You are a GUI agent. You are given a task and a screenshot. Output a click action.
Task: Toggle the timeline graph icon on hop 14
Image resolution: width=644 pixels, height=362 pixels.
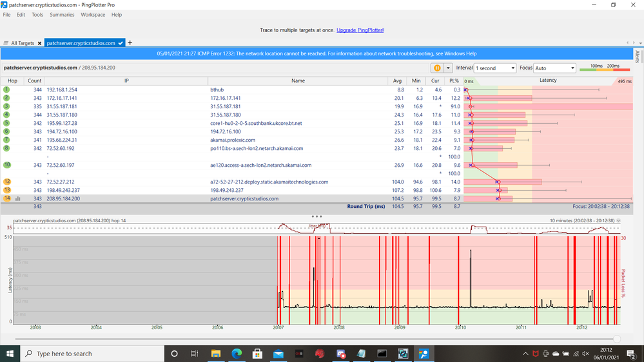(x=18, y=199)
